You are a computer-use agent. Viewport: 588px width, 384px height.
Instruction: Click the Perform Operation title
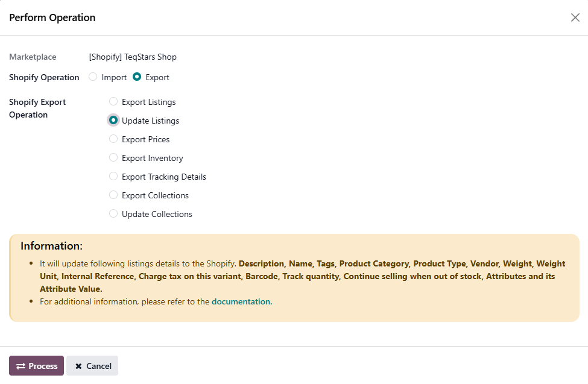click(52, 17)
